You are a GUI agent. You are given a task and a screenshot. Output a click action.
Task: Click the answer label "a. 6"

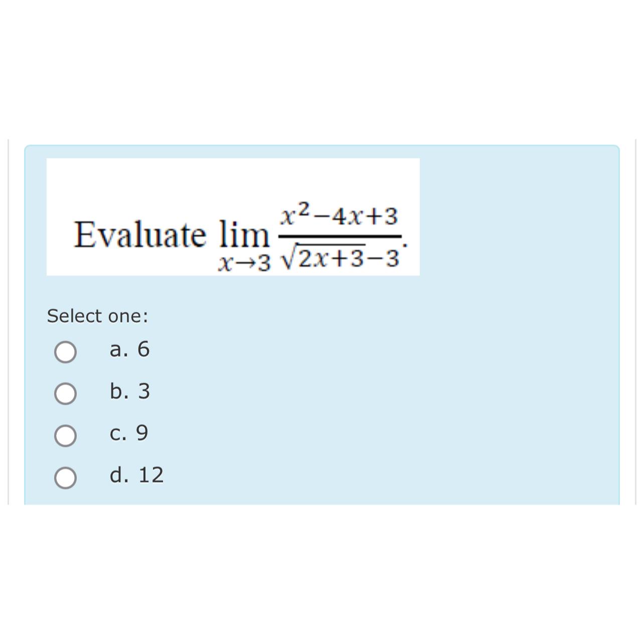[129, 350]
